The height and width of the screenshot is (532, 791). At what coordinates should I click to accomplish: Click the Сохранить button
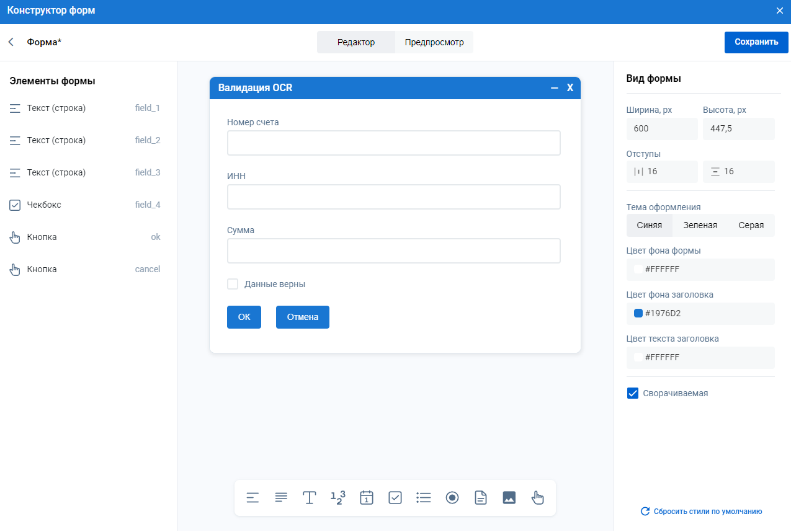[x=756, y=42]
